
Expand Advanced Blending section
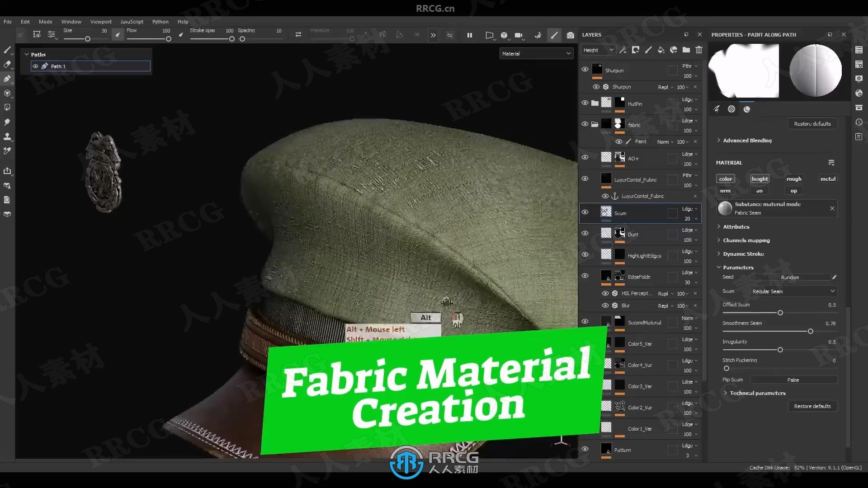(747, 141)
